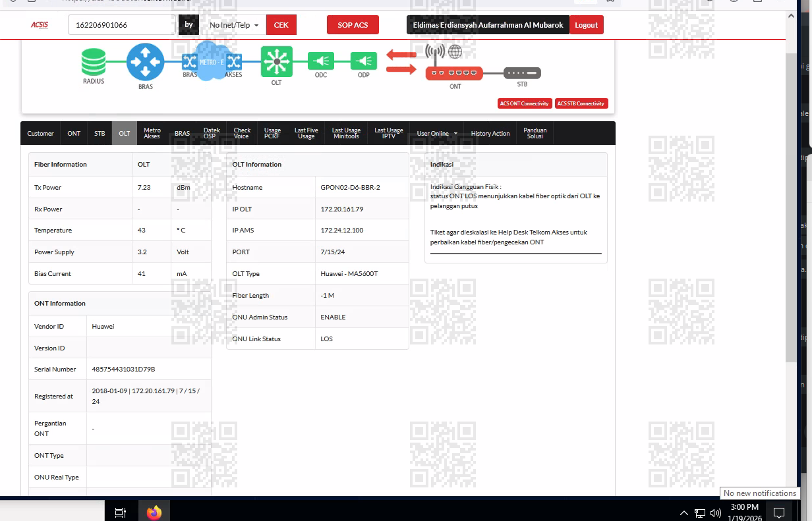Click Bias Current value 41
Viewport: 812px width, 521px height.
141,274
